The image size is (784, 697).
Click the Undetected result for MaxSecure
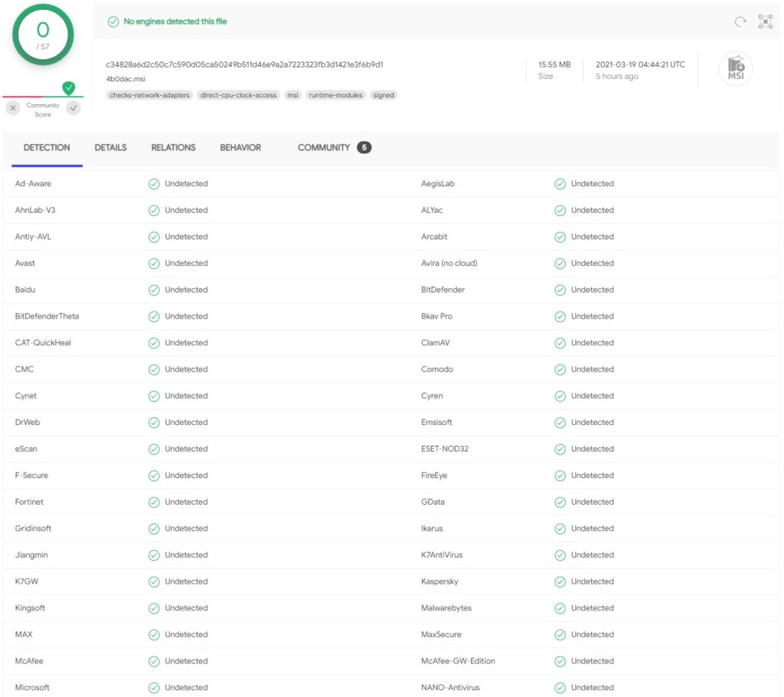[x=592, y=634]
